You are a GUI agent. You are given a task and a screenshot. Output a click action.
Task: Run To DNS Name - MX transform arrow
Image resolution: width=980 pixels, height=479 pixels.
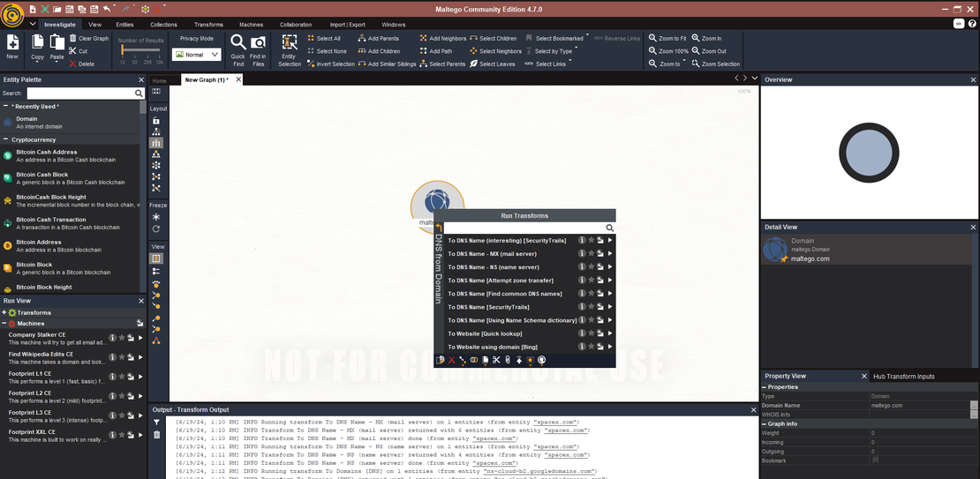click(610, 253)
